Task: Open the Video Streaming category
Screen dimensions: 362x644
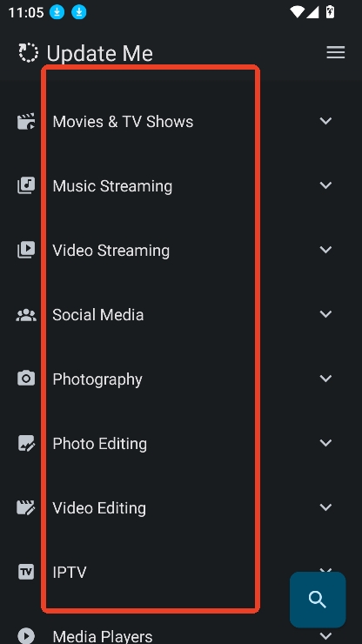Action: 181,250
